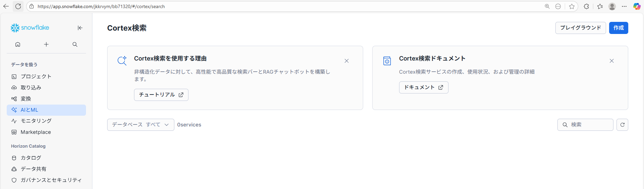Image resolution: width=644 pixels, height=189 pixels.
Task: Click the browser address bar URL
Action: tap(101, 6)
